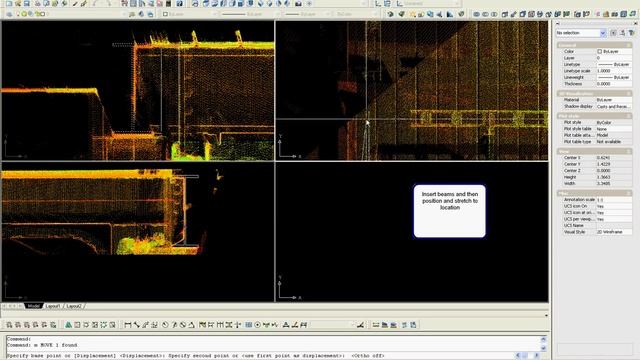Save the drawing with the Save icon
Screen dimensions: 640x360
click(x=27, y=3)
